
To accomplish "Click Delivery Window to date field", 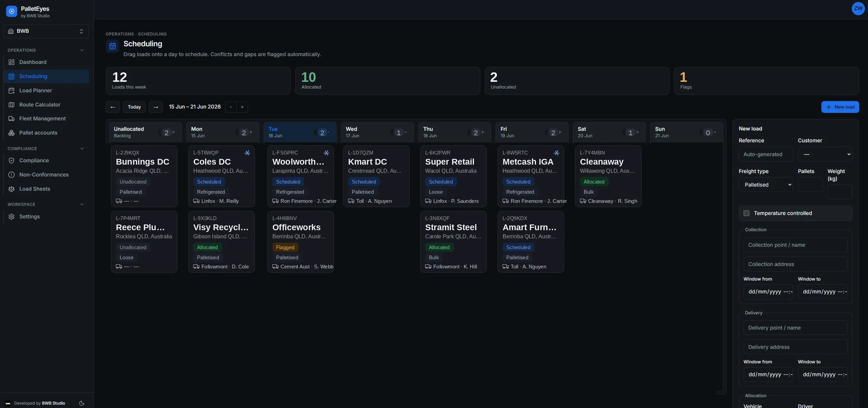I will pos(823,374).
